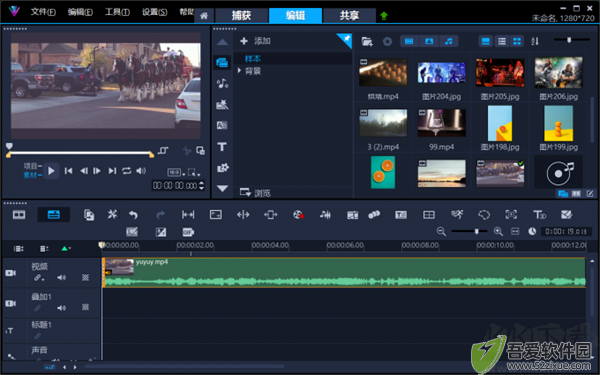
Task: Open the 3D title editor icon
Action: (x=540, y=215)
